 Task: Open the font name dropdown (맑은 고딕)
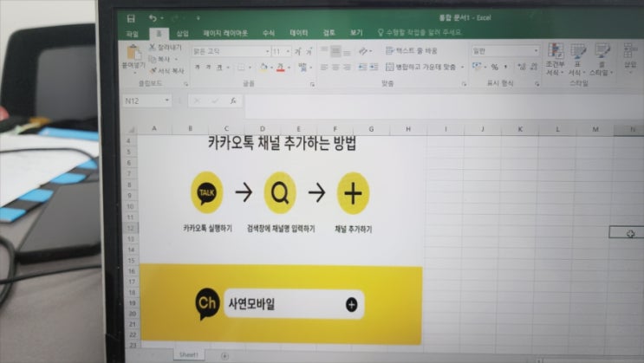pos(267,52)
